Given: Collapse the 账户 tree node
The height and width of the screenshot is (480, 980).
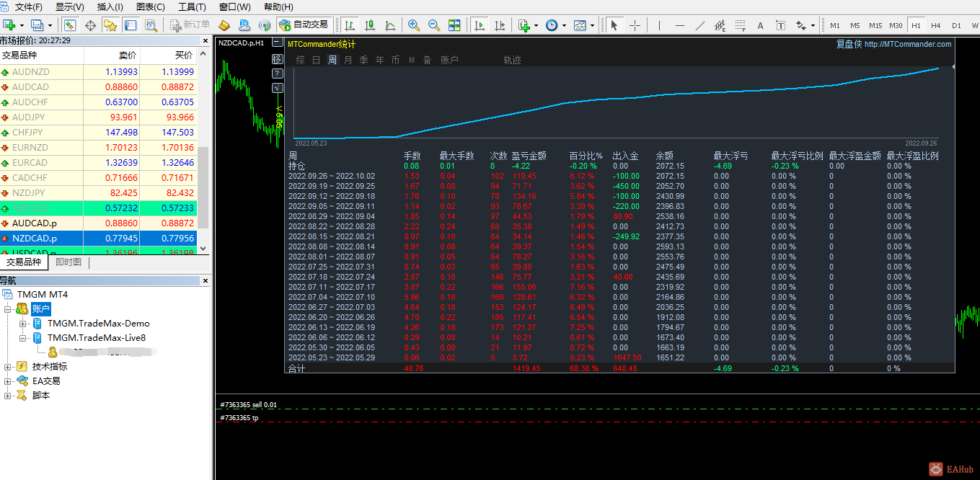Looking at the screenshot, I should [8, 308].
